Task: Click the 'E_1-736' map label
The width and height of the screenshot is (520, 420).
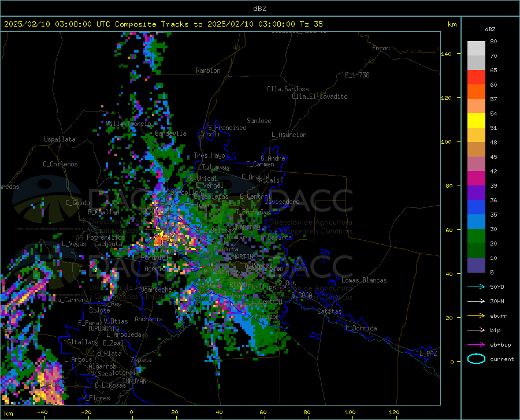Action: click(357, 75)
